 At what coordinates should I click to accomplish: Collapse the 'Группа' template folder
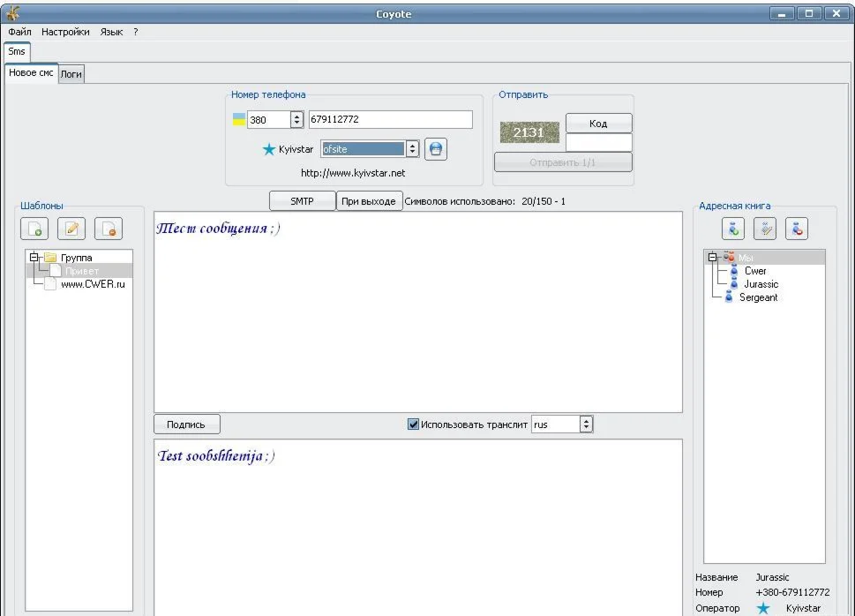coord(35,258)
